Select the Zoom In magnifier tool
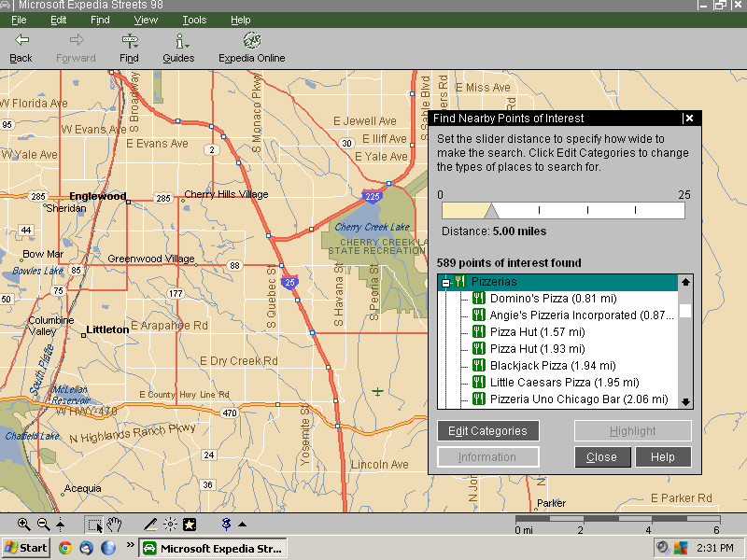Image resolution: width=747 pixels, height=560 pixels. (x=22, y=524)
